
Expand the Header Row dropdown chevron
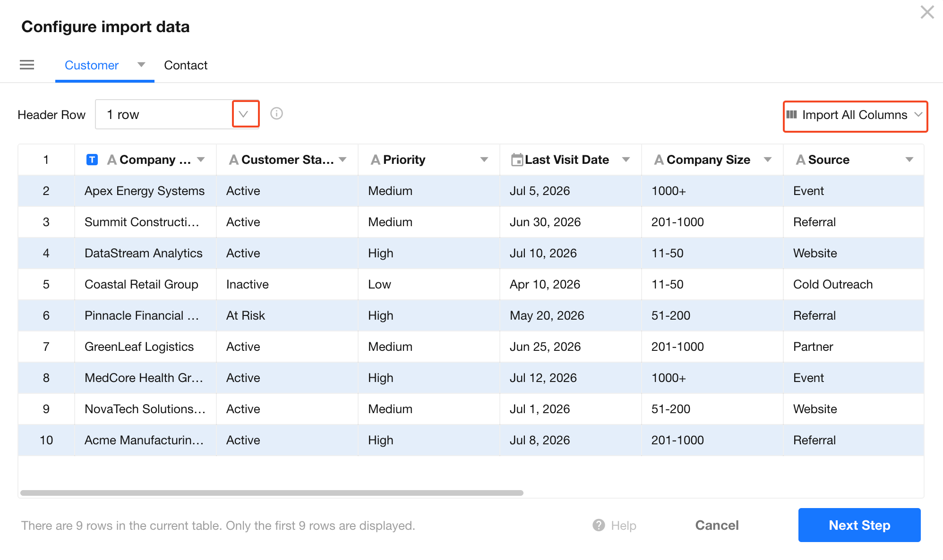245,114
